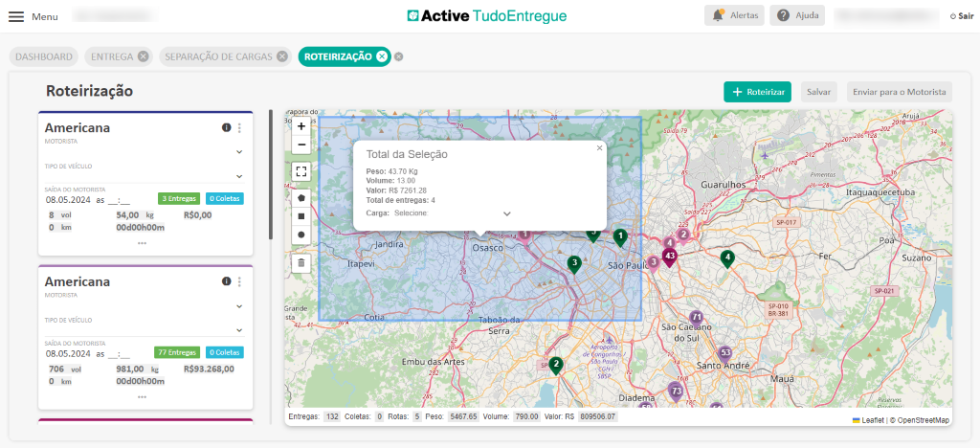Click the Peso 5467.65 total in footer
This screenshot has height=448, width=980.
click(452, 416)
